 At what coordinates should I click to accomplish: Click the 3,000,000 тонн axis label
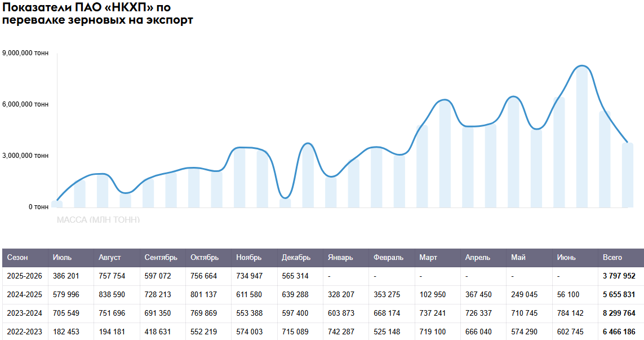25,156
